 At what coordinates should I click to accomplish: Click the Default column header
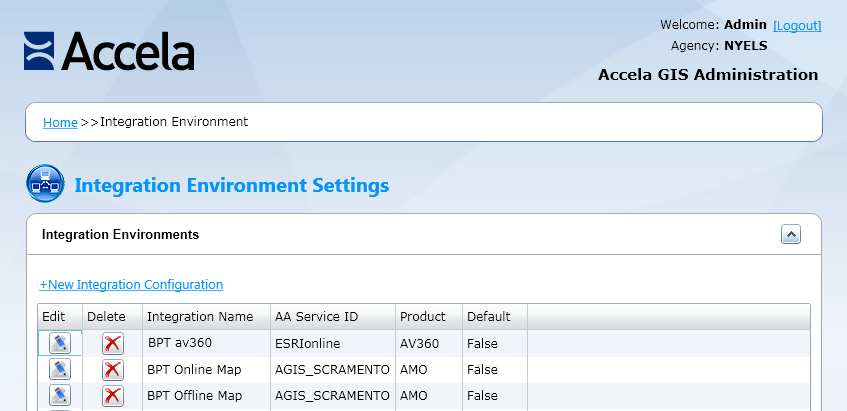coord(488,316)
